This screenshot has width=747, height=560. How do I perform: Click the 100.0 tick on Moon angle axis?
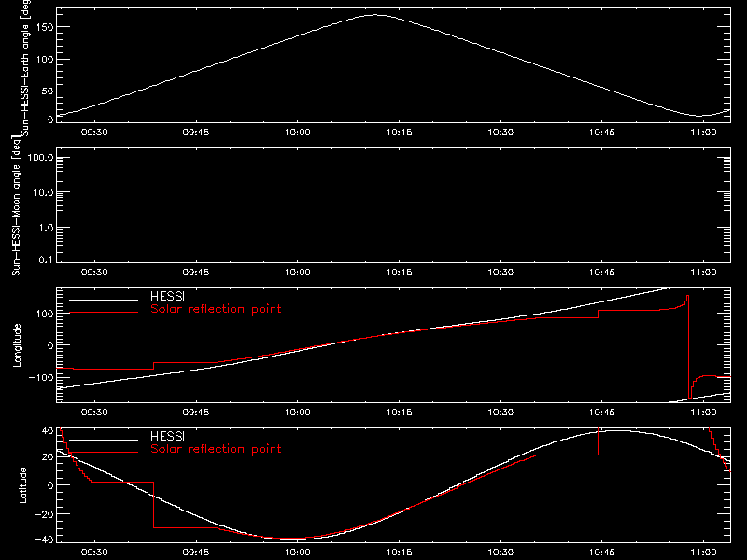(x=40, y=158)
